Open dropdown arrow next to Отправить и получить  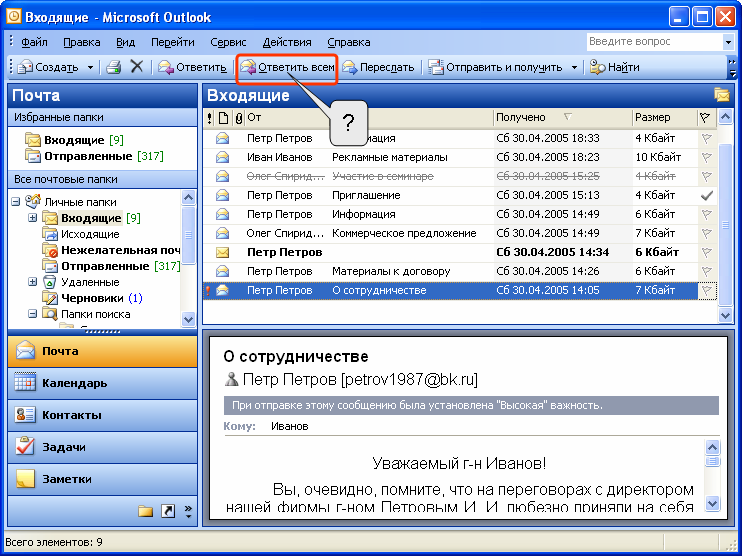[574, 67]
